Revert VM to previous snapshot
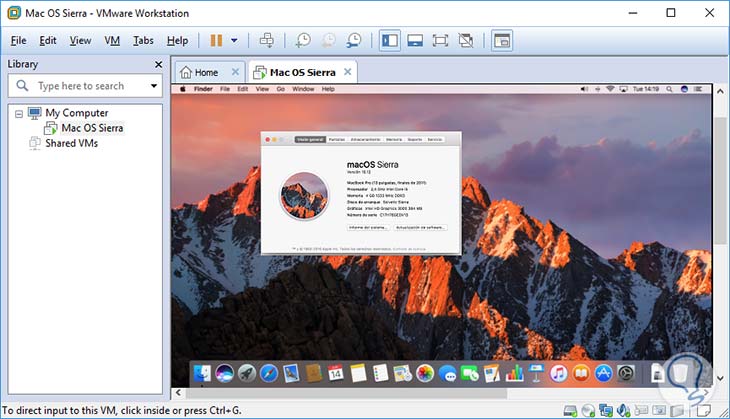This screenshot has height=419, width=730. (x=329, y=41)
